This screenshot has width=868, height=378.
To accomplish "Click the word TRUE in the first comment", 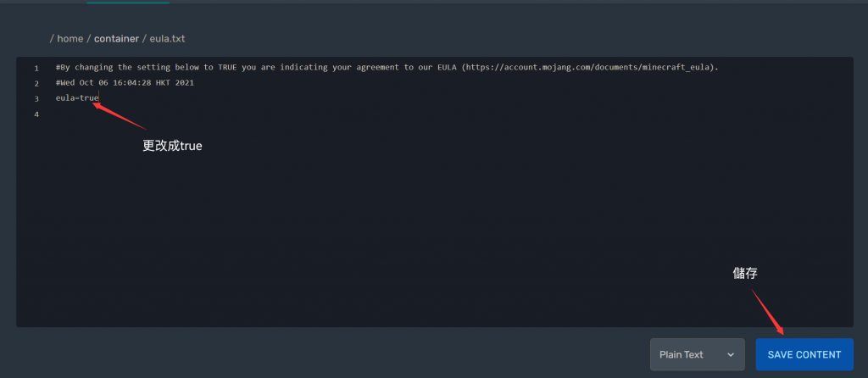I will [227, 68].
